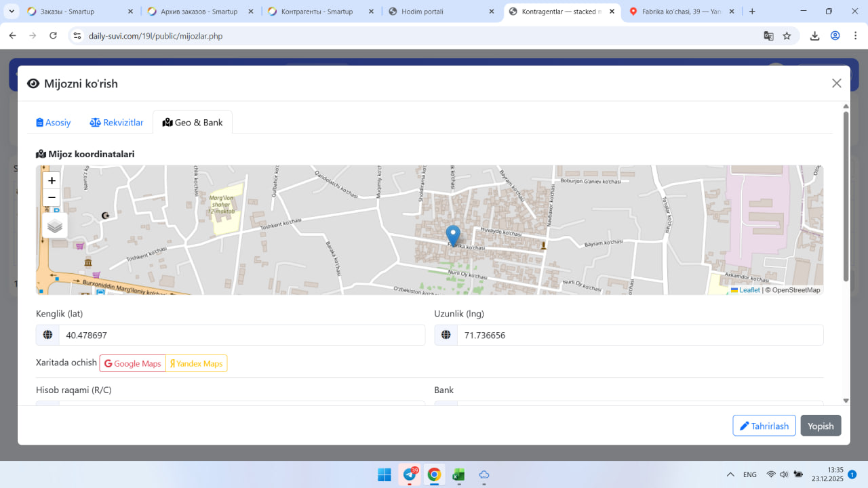The image size is (868, 488).
Task: Open location in Yandex Maps
Action: pyautogui.click(x=197, y=363)
